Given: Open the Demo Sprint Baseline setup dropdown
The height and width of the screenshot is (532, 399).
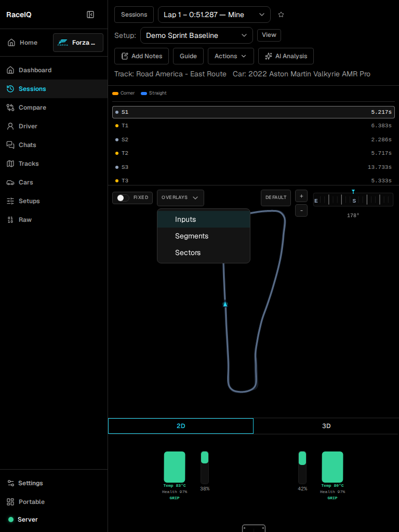Looking at the screenshot, I should click(196, 35).
